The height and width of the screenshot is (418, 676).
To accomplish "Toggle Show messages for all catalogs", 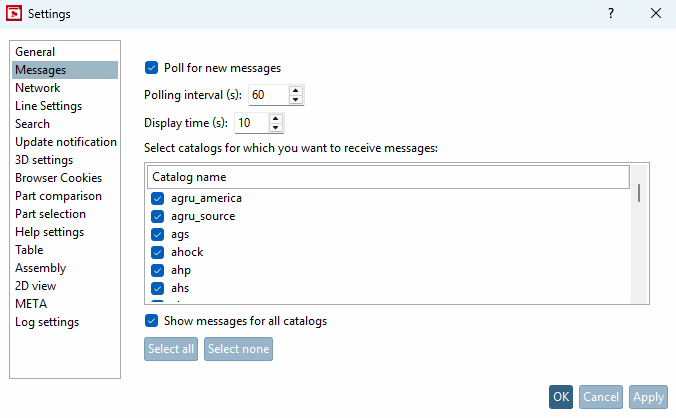I will click(152, 321).
